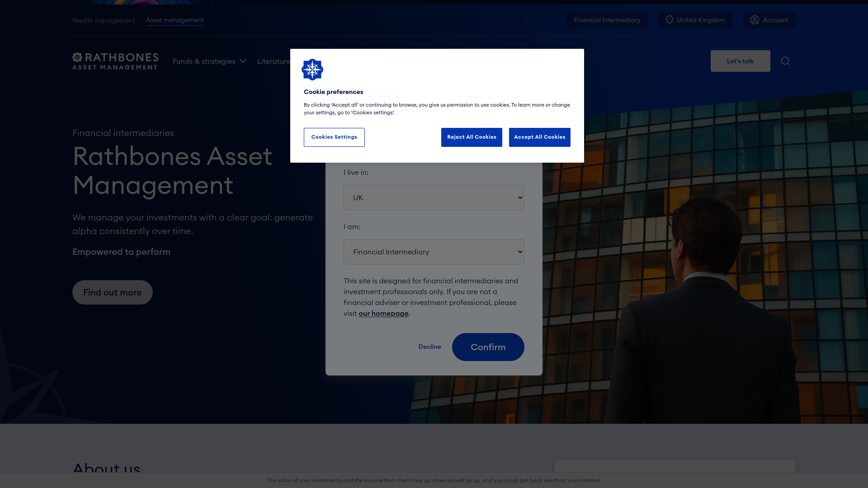Click the Financial Intermediary header button
Viewport: 868px width, 488px height.
tap(607, 20)
